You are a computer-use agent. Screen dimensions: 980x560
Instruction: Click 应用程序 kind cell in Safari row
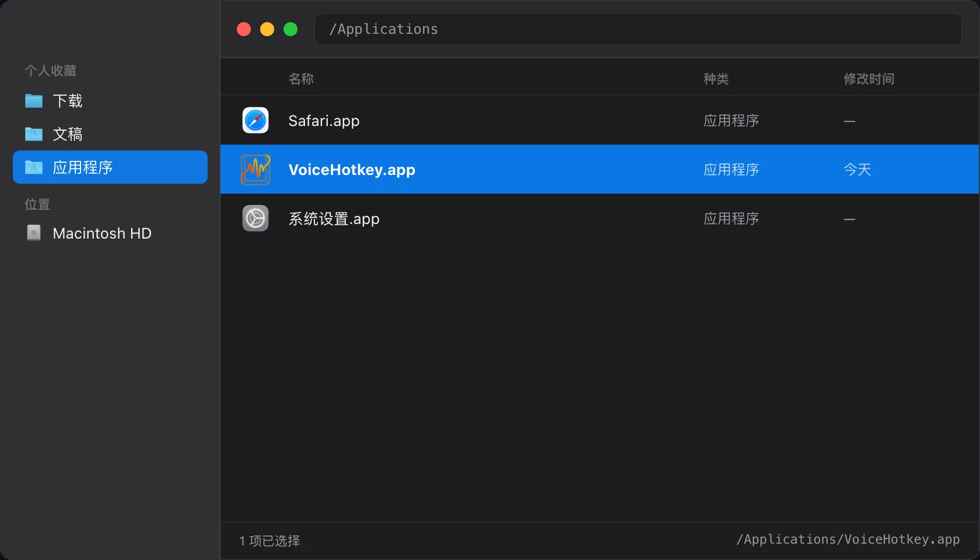(x=731, y=121)
